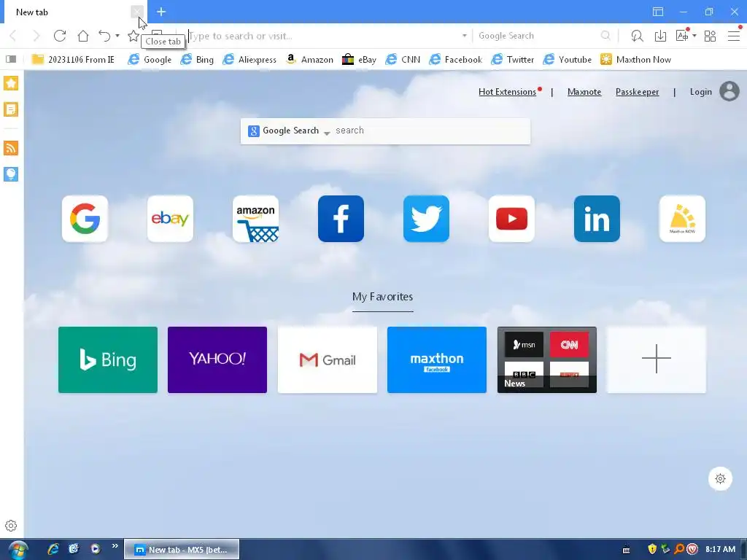
Task: Expand the Translate icon dropdown arrow
Action: coord(694,36)
